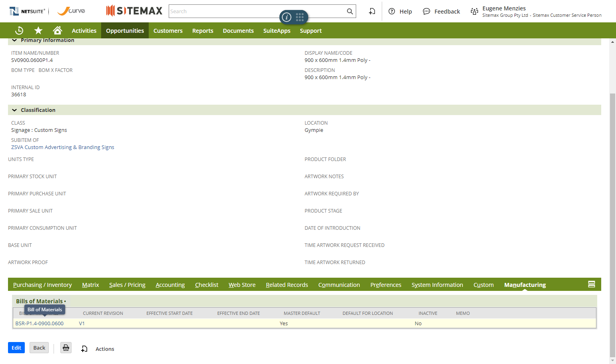Open the Recent Records clock icon
616x364 pixels.
(19, 30)
